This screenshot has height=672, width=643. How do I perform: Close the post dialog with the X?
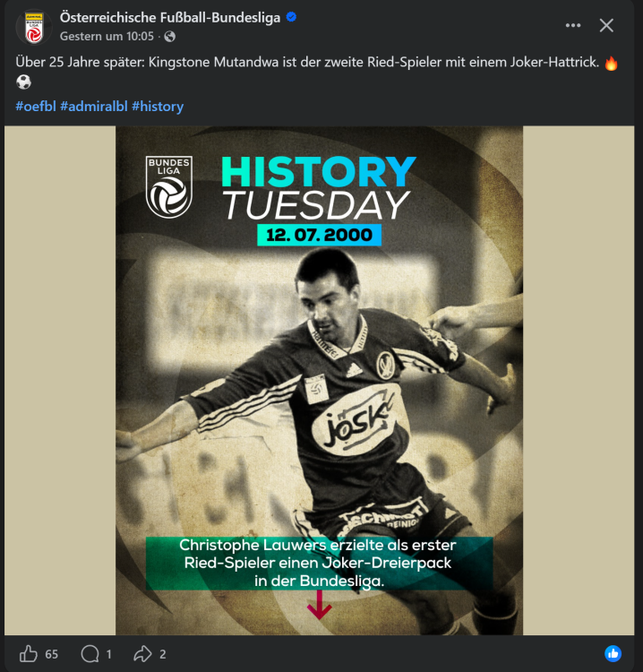[606, 26]
